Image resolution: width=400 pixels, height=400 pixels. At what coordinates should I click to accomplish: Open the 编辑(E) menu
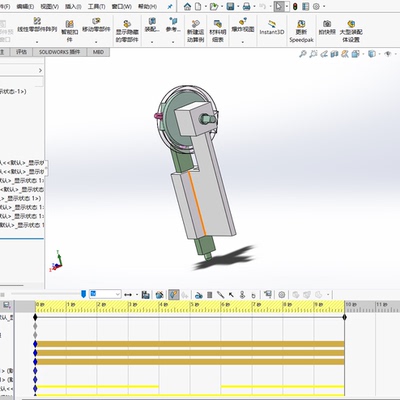point(25,6)
